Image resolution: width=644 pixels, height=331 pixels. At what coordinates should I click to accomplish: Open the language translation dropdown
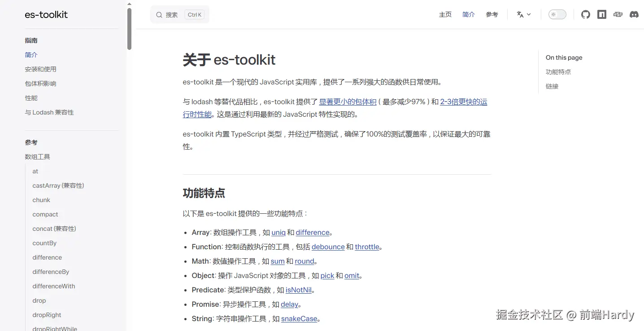point(523,14)
